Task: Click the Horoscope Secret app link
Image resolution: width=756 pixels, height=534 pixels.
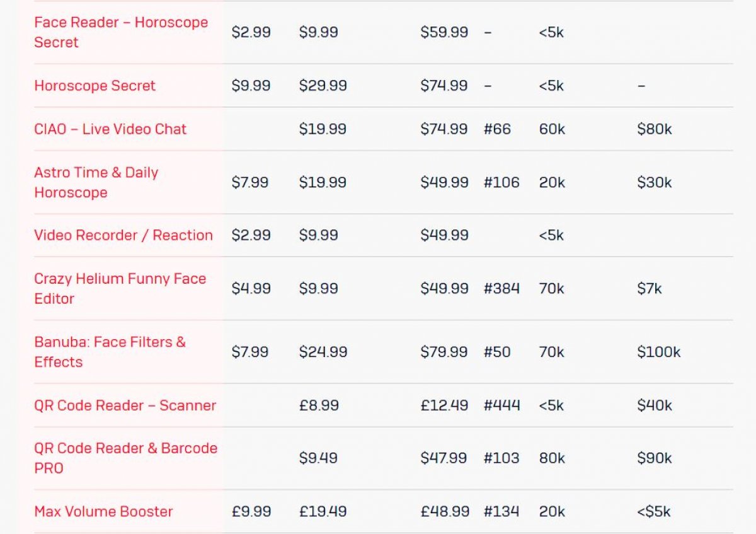Action: click(94, 86)
